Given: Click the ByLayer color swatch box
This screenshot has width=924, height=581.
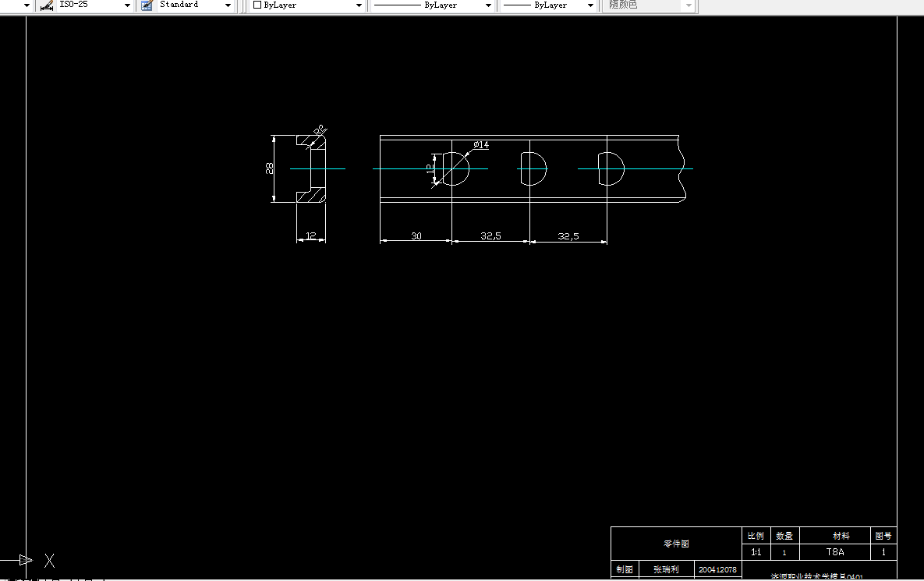Looking at the screenshot, I should point(257,5).
